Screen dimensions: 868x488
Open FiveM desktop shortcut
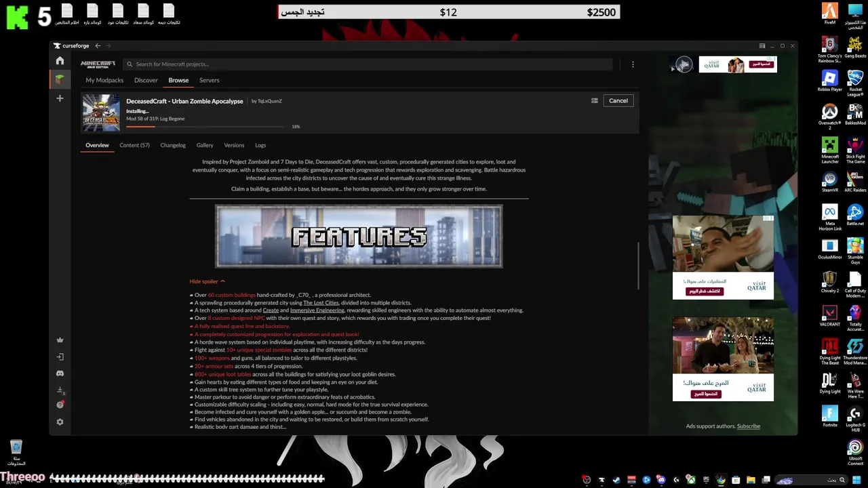830,14
